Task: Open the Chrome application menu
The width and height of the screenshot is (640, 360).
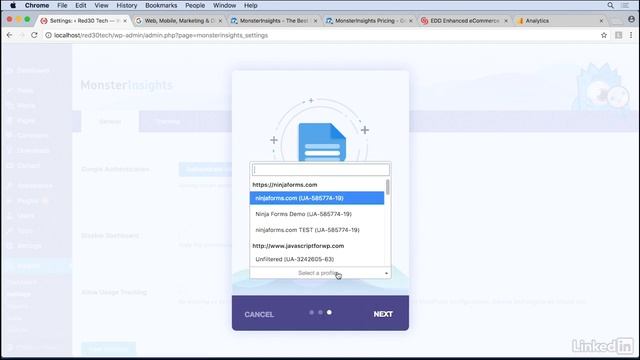Action: (x=37, y=5)
